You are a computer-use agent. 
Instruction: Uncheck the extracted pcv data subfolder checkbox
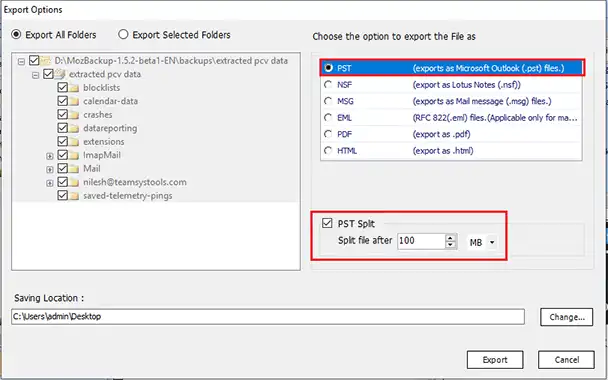coord(48,74)
